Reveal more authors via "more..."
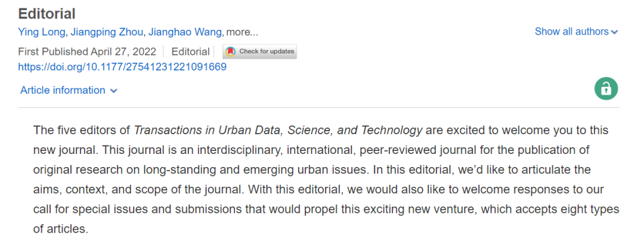This screenshot has width=644, height=241. pyautogui.click(x=242, y=32)
